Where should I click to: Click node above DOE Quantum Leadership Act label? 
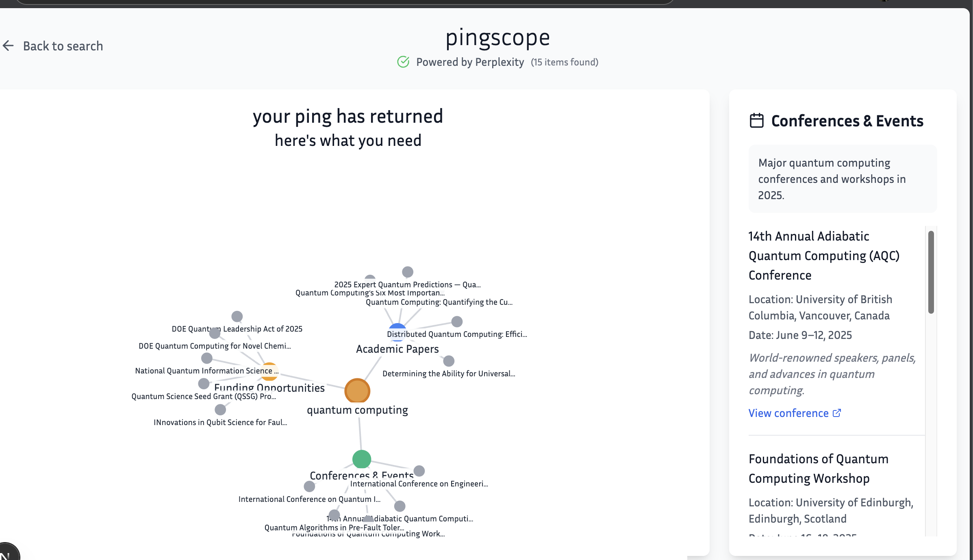coord(237,316)
